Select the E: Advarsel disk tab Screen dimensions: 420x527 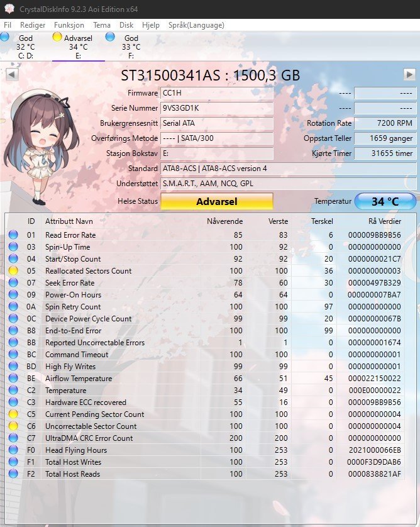[x=79, y=47]
